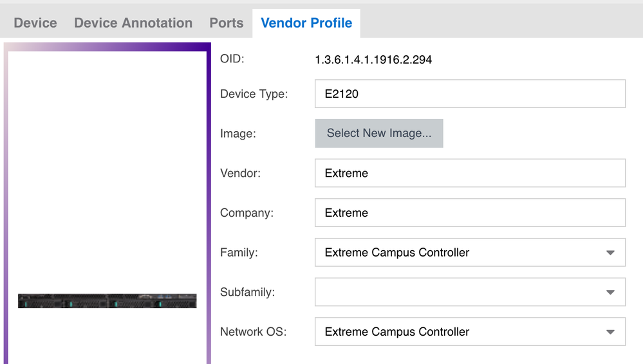Click the "Network OS:" label

(253, 332)
